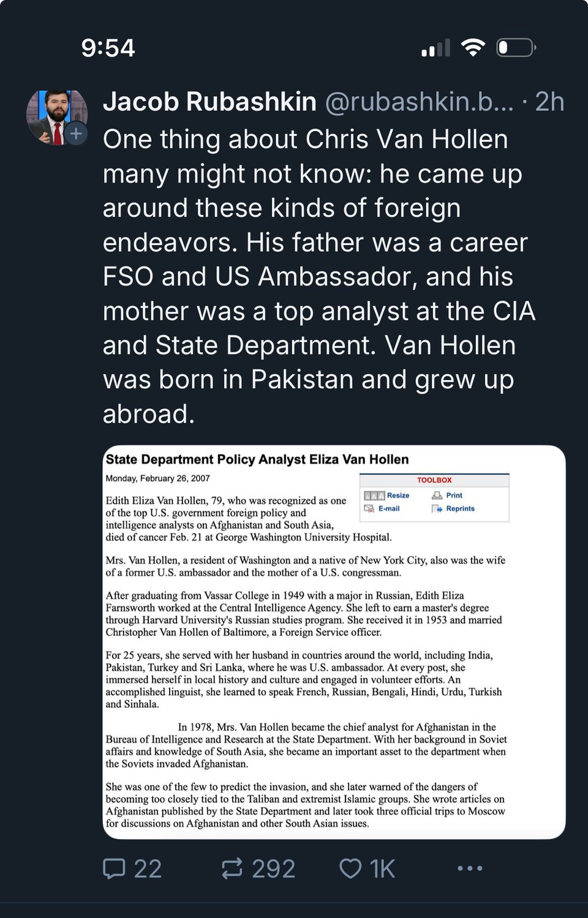
Task: Tap the 2h post timestamp
Action: click(549, 102)
